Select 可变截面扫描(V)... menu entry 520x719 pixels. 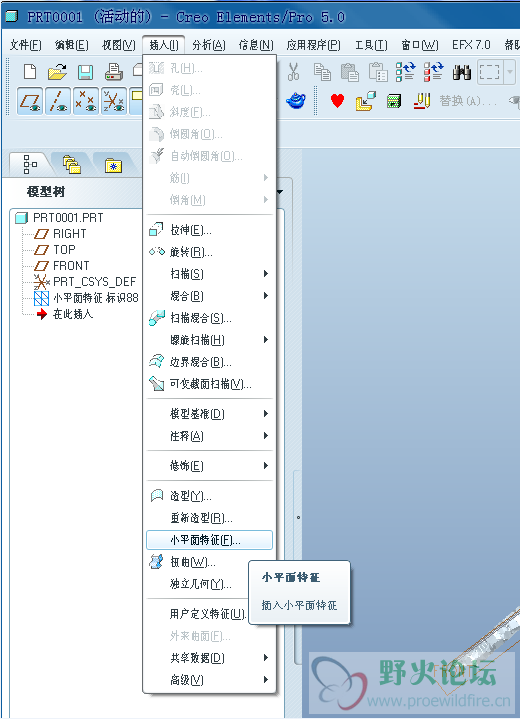(x=210, y=384)
